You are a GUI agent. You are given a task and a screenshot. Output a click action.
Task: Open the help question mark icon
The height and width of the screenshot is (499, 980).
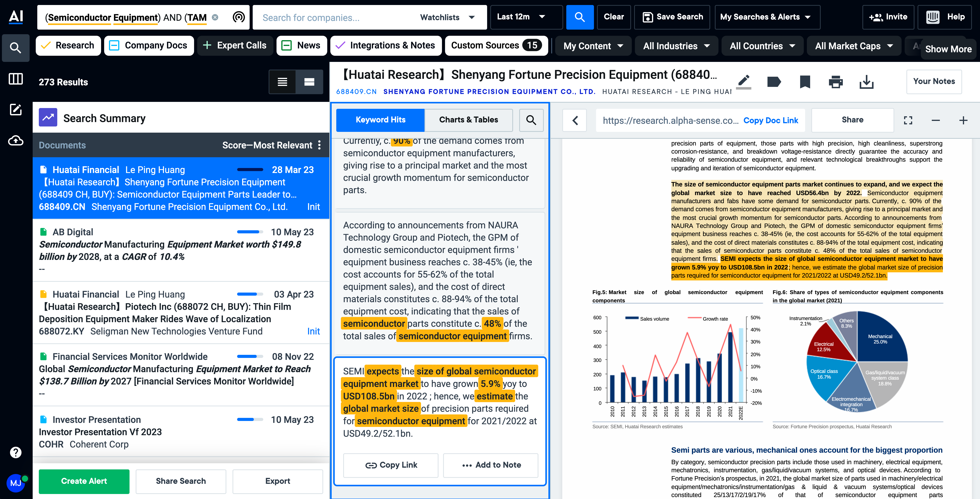[x=16, y=452]
